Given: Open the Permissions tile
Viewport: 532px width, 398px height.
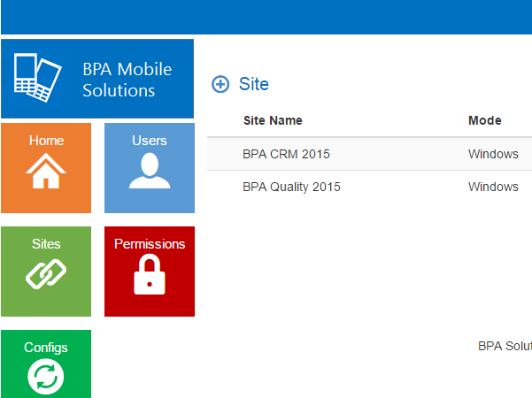Looking at the screenshot, I should pyautogui.click(x=150, y=272).
